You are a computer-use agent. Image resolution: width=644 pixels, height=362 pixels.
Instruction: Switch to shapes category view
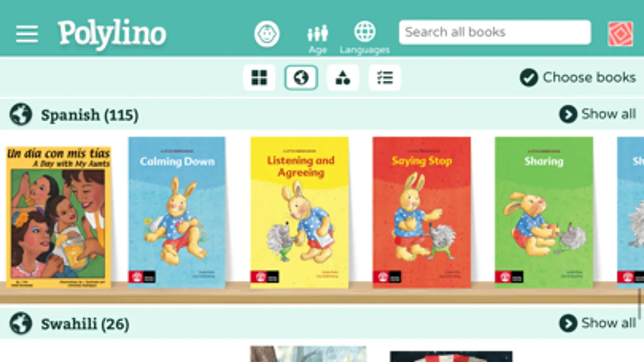click(x=343, y=77)
